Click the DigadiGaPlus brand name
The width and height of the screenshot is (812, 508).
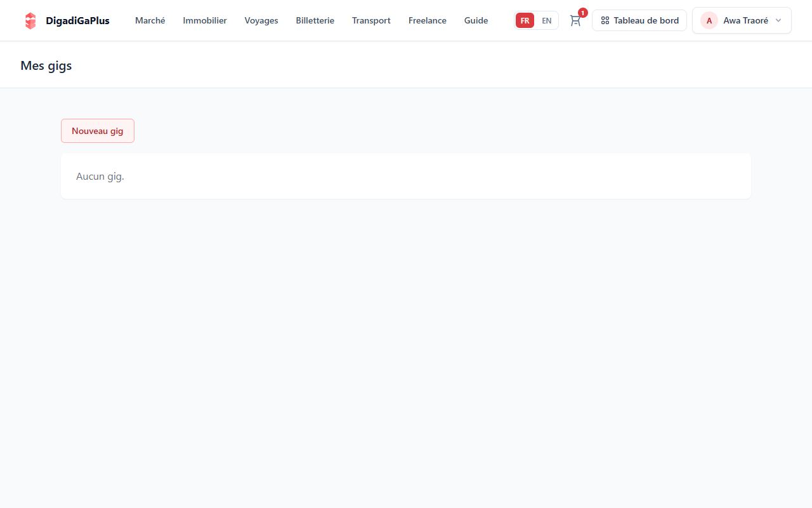(x=77, y=20)
